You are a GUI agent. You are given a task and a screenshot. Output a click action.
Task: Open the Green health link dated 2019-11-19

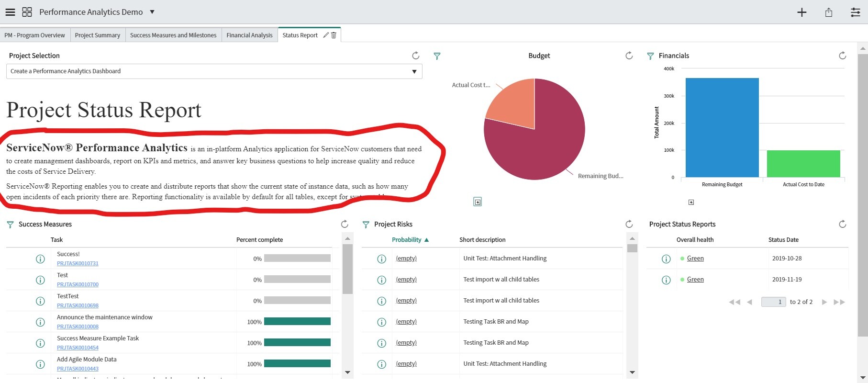[x=695, y=280]
